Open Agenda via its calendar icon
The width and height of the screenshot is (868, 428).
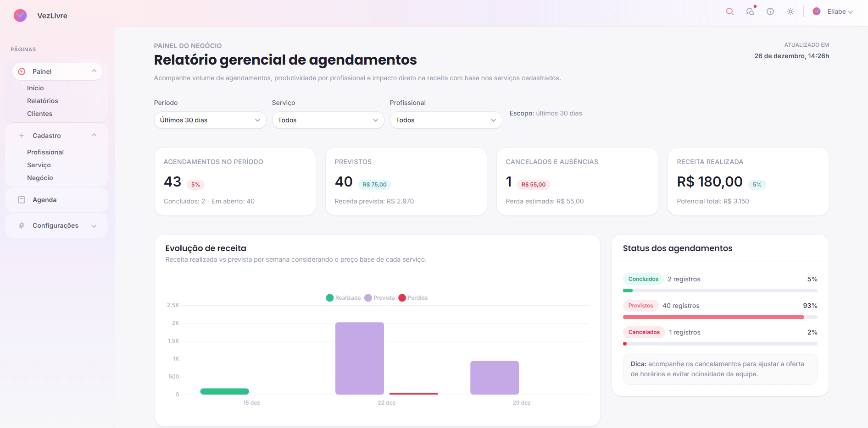click(21, 199)
